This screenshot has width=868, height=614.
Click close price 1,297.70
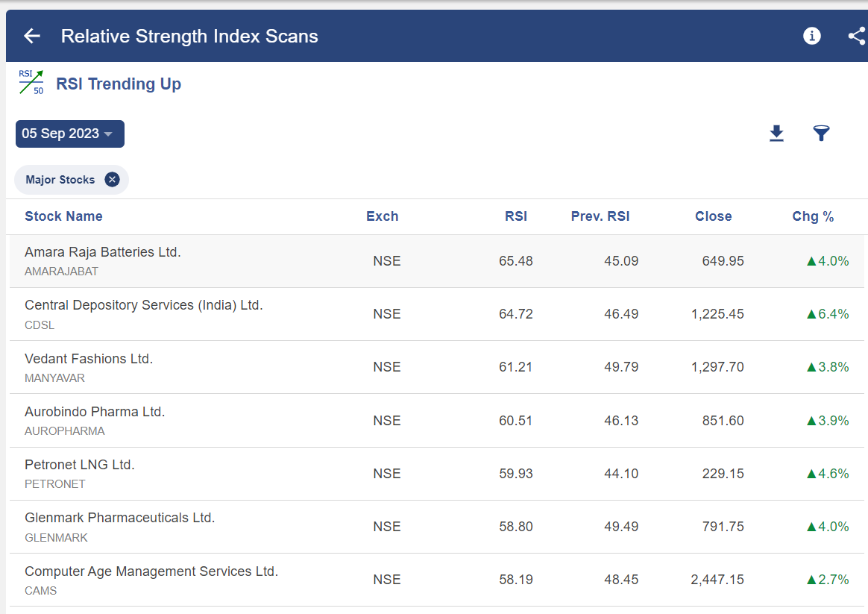pos(717,367)
